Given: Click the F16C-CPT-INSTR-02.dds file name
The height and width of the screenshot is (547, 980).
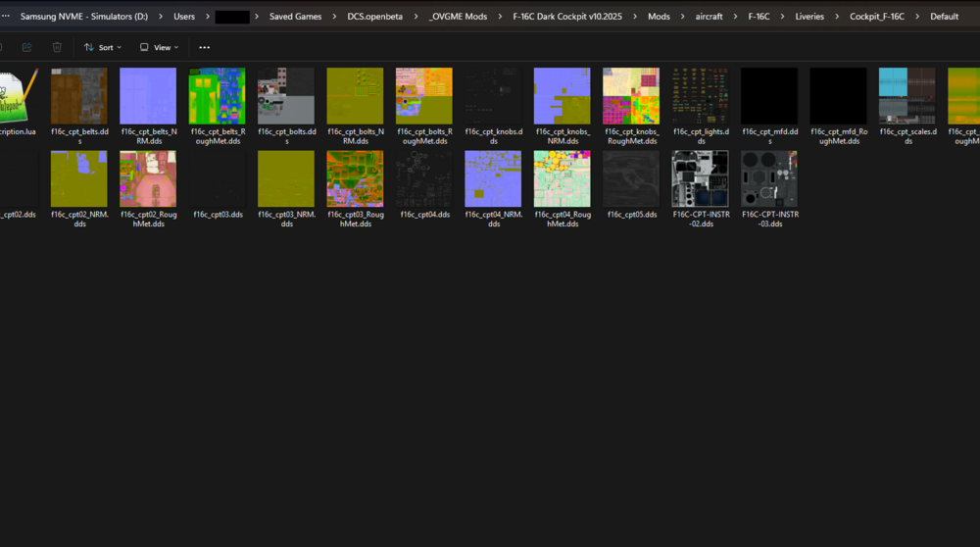Looking at the screenshot, I should click(x=702, y=219).
